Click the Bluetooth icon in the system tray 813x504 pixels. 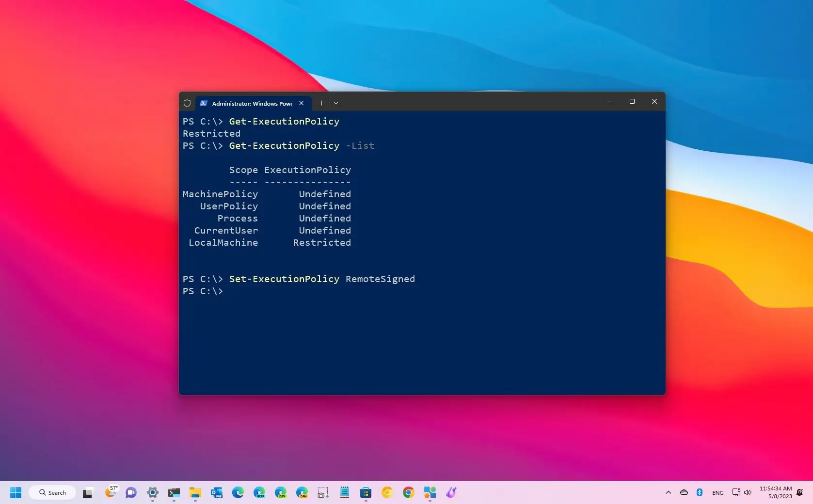pos(700,492)
